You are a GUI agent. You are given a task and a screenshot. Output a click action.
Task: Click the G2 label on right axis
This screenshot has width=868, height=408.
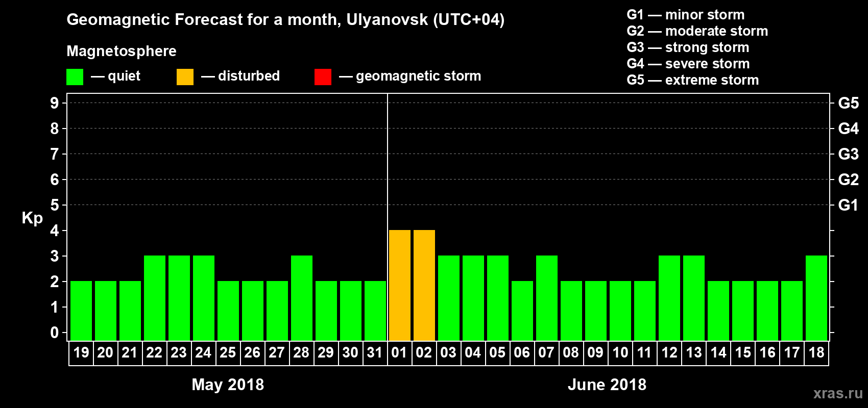(x=849, y=180)
